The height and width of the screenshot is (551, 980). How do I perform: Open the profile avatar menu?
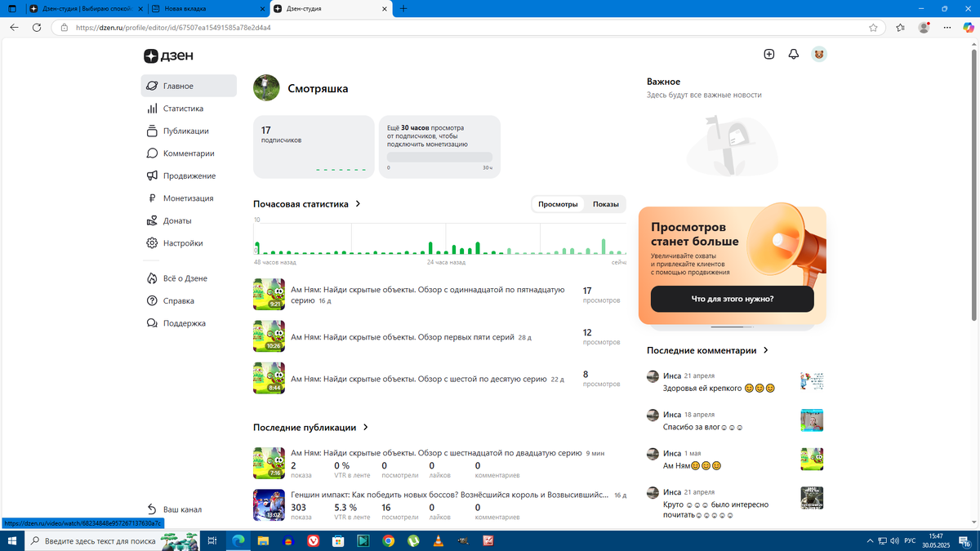[819, 54]
